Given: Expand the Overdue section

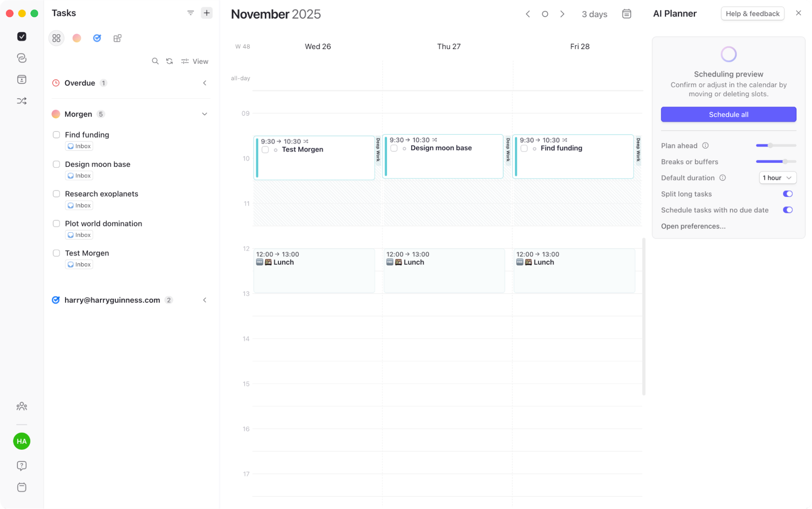Looking at the screenshot, I should point(205,83).
